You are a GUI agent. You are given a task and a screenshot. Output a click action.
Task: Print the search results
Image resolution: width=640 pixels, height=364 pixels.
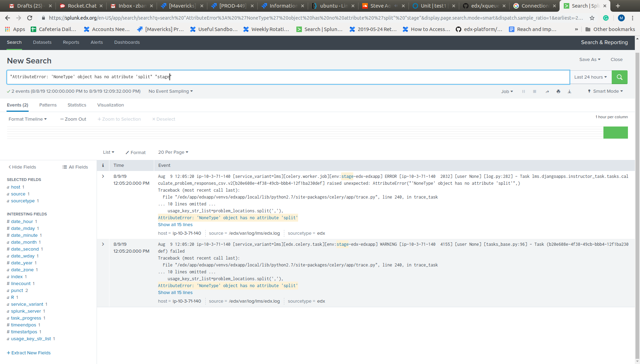pyautogui.click(x=558, y=91)
